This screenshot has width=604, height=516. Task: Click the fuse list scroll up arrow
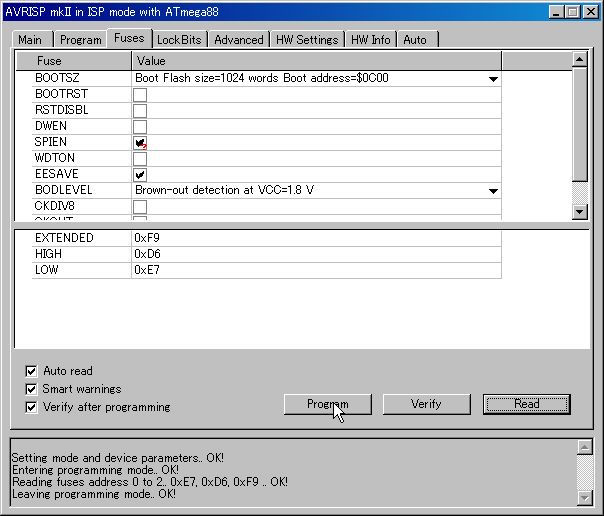pyautogui.click(x=580, y=59)
